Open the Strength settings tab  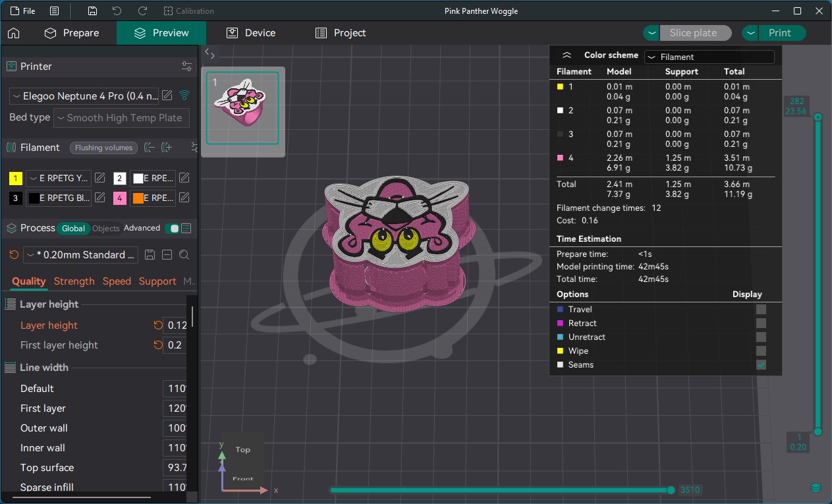pos(74,281)
